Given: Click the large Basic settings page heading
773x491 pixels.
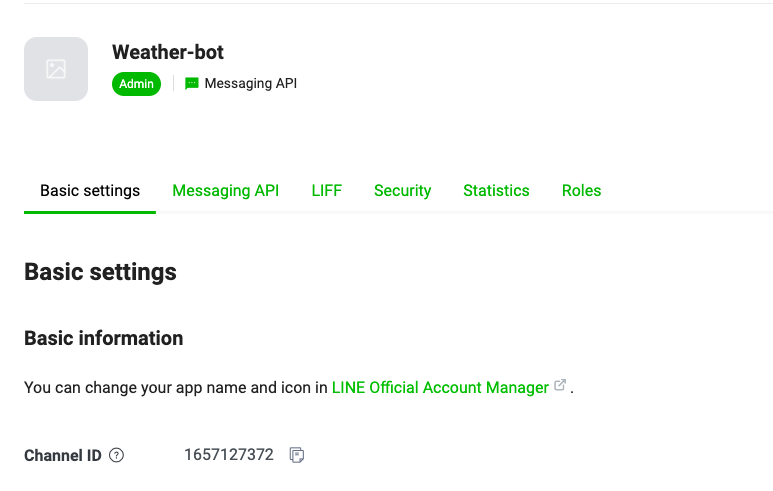Looking at the screenshot, I should [x=100, y=272].
